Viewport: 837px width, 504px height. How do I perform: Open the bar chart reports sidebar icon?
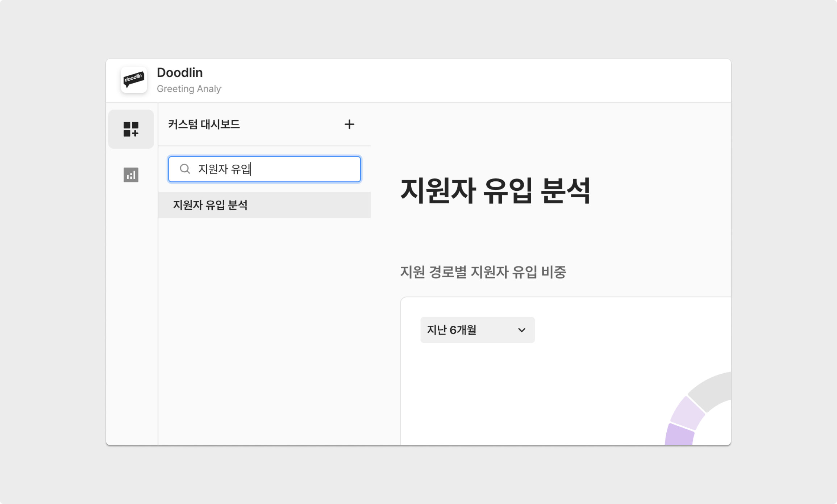(131, 175)
